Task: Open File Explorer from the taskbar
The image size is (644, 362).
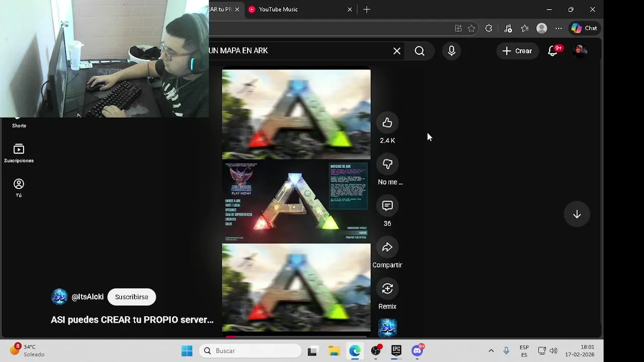Action: [334, 351]
